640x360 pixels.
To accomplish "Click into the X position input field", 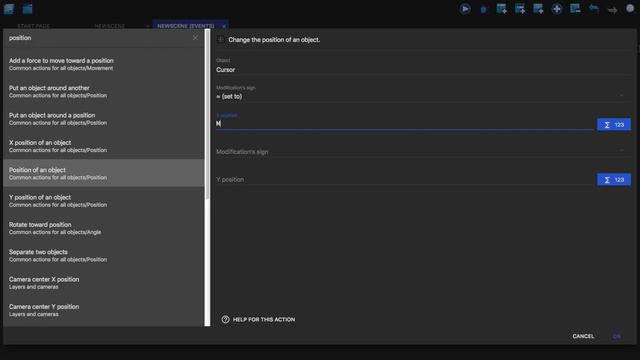I will [x=404, y=123].
